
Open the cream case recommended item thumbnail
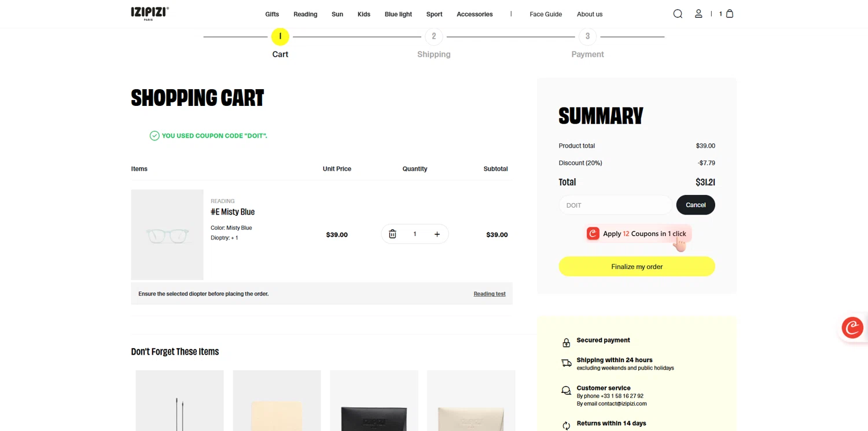click(471, 400)
